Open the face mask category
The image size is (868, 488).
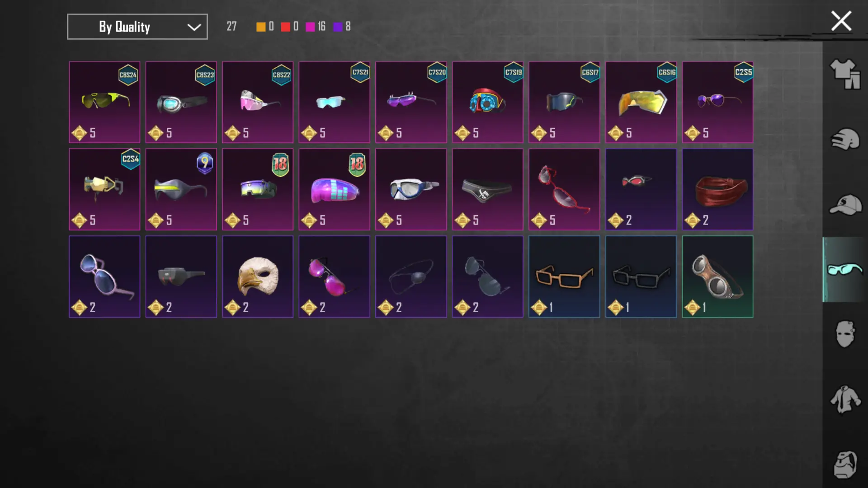pos(845,334)
